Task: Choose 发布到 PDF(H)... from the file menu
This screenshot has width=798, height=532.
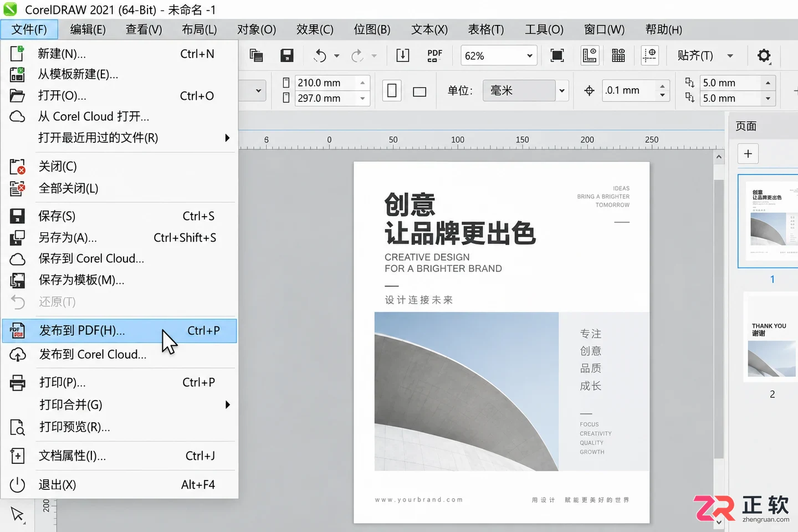Action: [x=119, y=331]
